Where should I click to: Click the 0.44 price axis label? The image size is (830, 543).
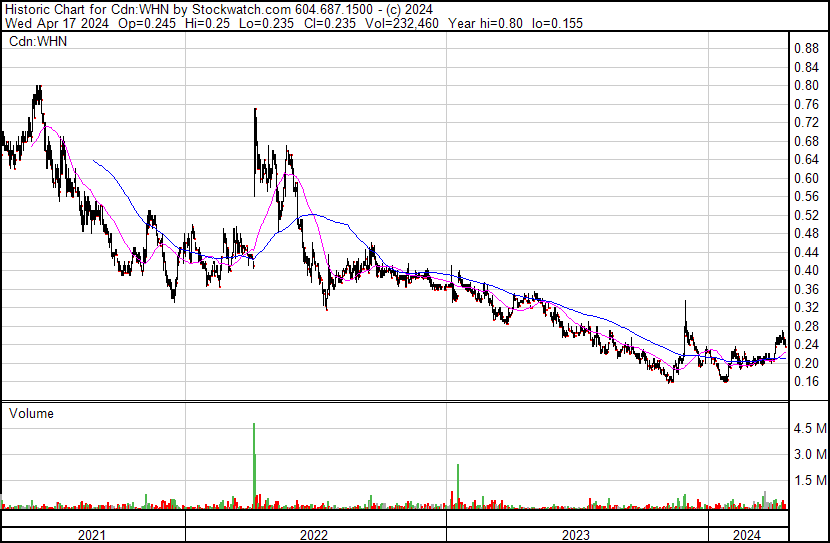pos(806,252)
